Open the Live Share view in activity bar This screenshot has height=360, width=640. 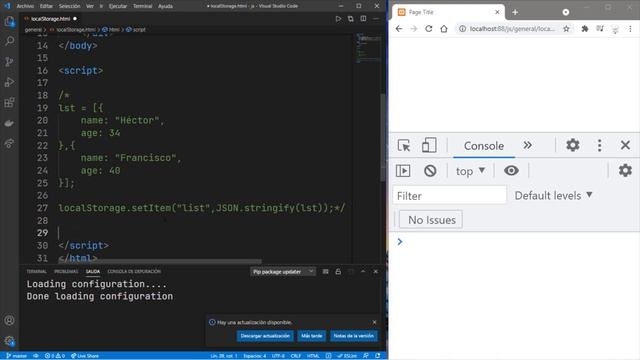pyautogui.click(x=9, y=143)
